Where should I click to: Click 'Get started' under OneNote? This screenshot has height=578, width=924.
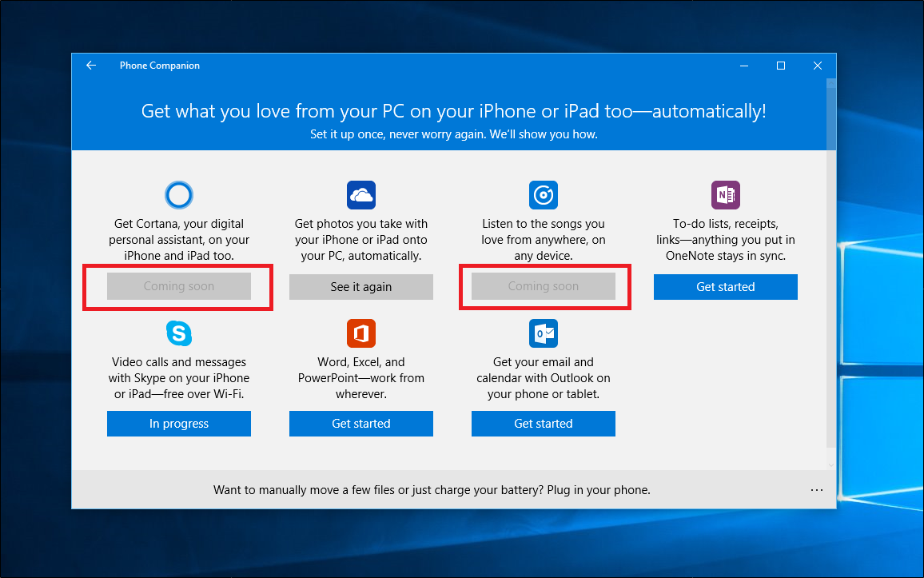726,287
